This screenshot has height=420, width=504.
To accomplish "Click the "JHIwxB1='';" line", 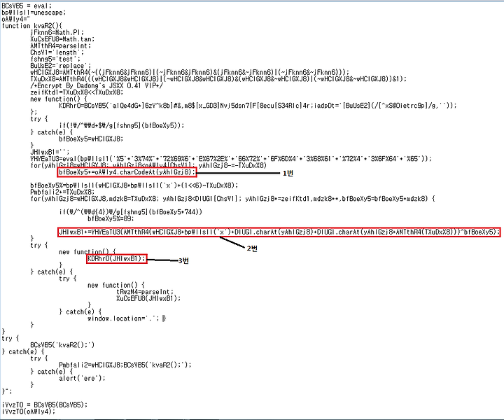I will coord(50,152).
